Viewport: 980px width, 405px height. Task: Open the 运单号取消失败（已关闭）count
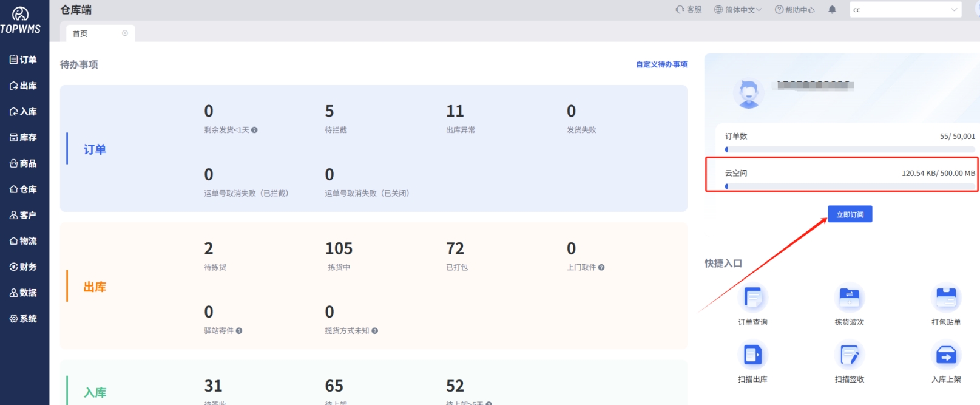click(329, 175)
